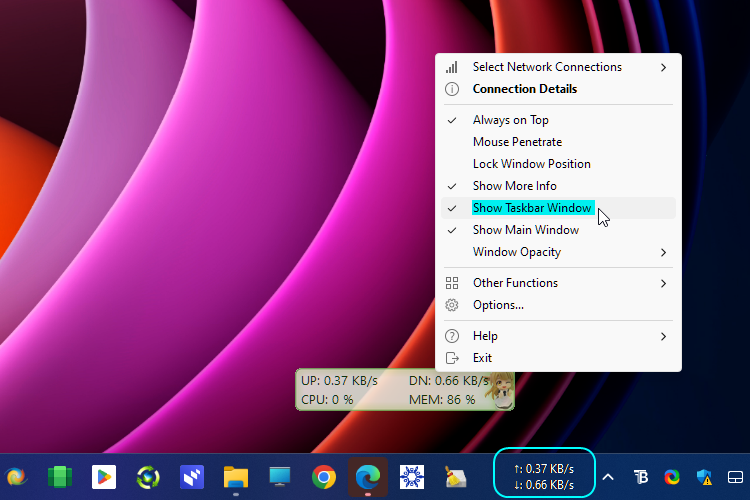Screen dimensions: 750x500
Task: Click the MEM: 86 % readout
Action: (442, 400)
